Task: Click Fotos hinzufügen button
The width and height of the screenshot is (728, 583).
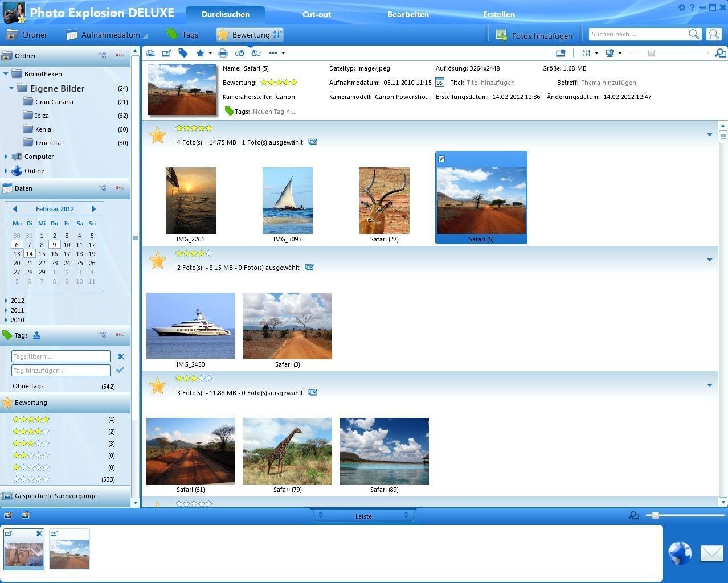Action: click(x=534, y=35)
